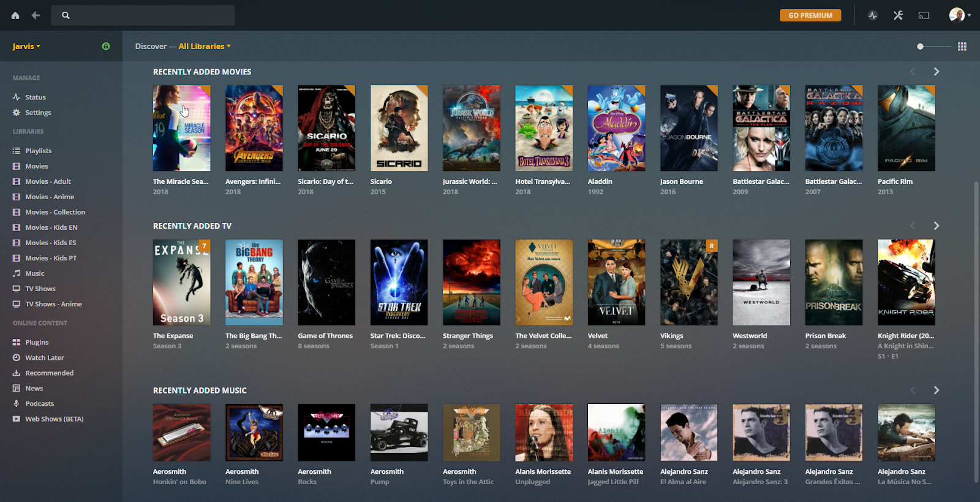Click the Web Shows [BETA] play icon

coord(17,419)
